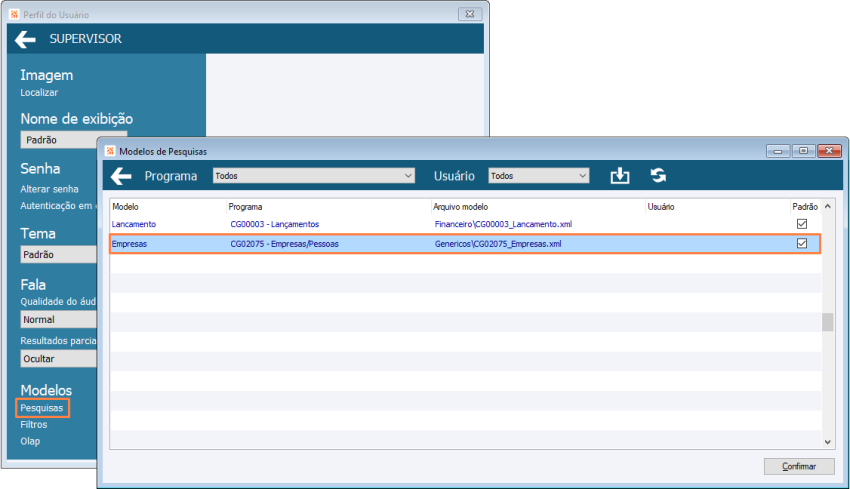The width and height of the screenshot is (850, 489).
Task: Open the Programa dropdown set to Todos
Action: [x=314, y=176]
